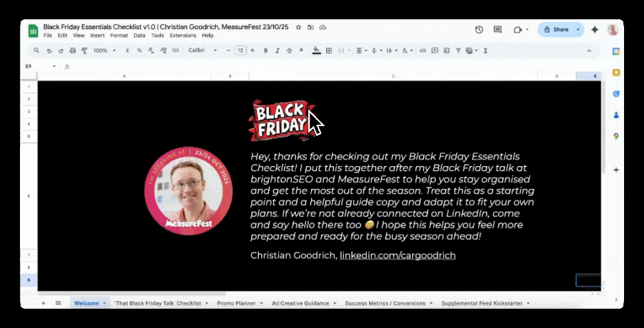644x328 pixels.
Task: Create a filter
Action: [458, 50]
